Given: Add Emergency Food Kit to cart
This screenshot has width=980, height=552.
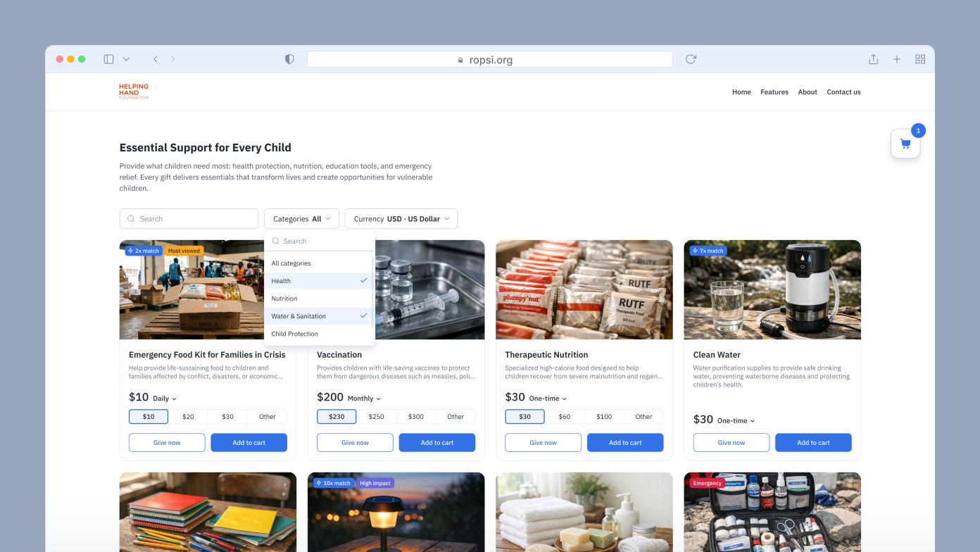Looking at the screenshot, I should click(249, 443).
